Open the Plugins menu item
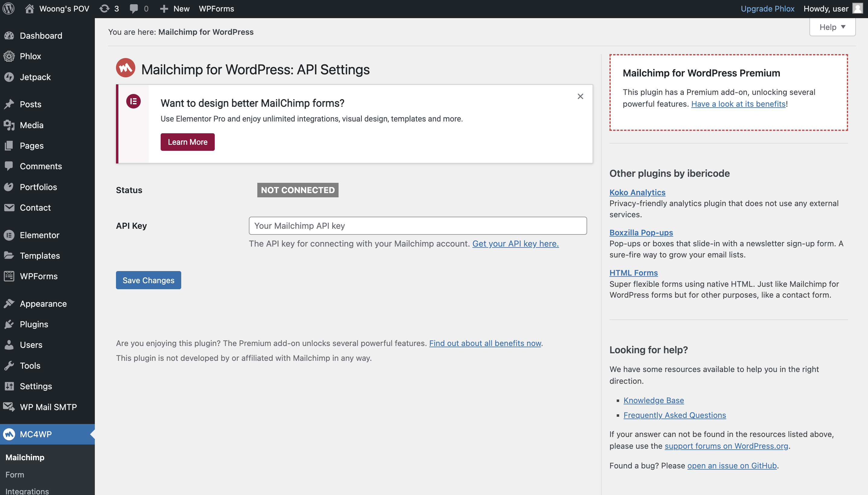The width and height of the screenshot is (868, 495). coord(34,324)
